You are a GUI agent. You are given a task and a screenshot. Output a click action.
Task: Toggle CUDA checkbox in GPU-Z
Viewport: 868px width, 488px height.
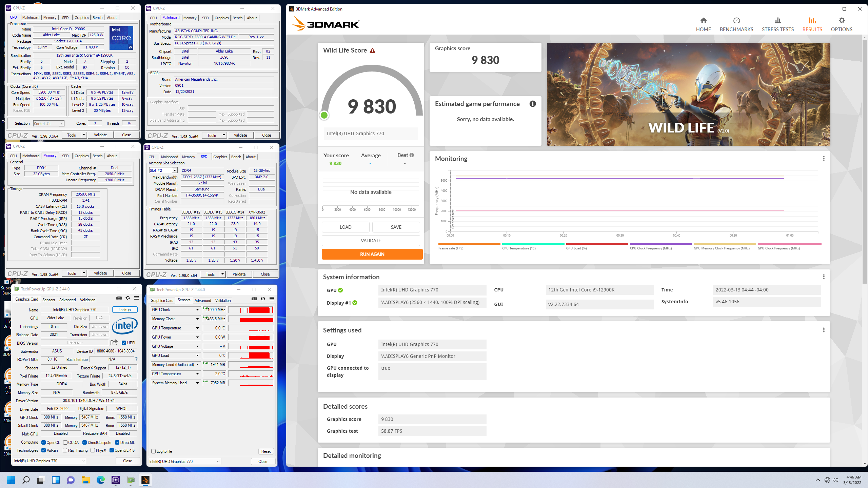(x=65, y=442)
